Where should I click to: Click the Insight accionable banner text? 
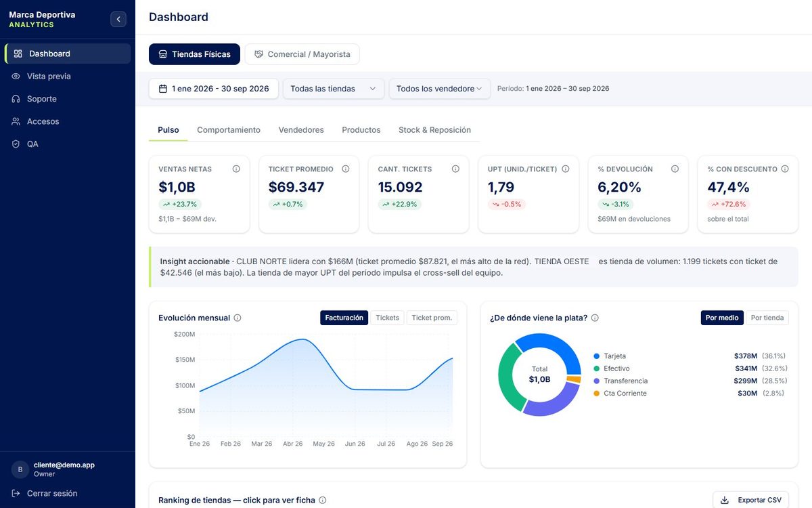pyautogui.click(x=473, y=267)
